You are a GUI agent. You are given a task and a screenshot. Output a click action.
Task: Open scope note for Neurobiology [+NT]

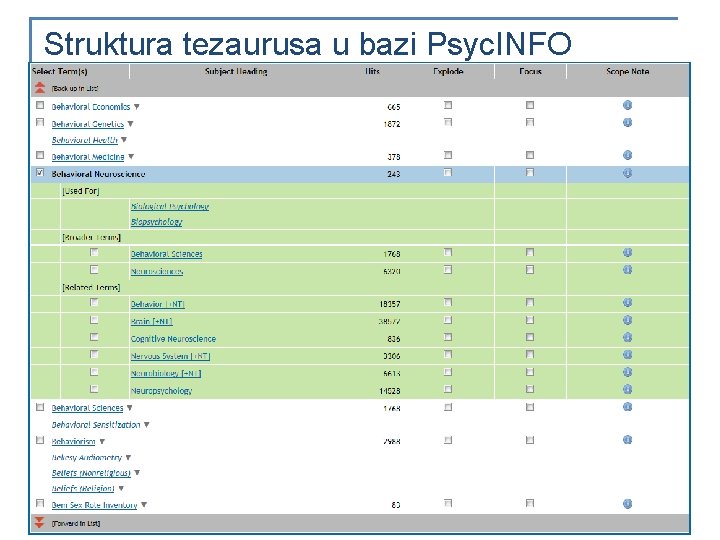627,372
